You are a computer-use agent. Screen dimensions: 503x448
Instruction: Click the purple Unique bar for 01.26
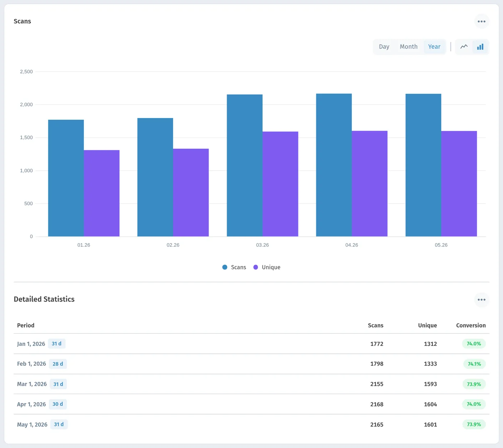102,193
